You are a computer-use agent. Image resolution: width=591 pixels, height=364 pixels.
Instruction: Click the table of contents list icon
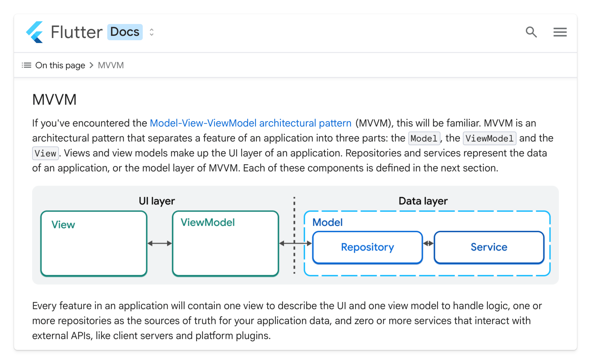pyautogui.click(x=26, y=65)
